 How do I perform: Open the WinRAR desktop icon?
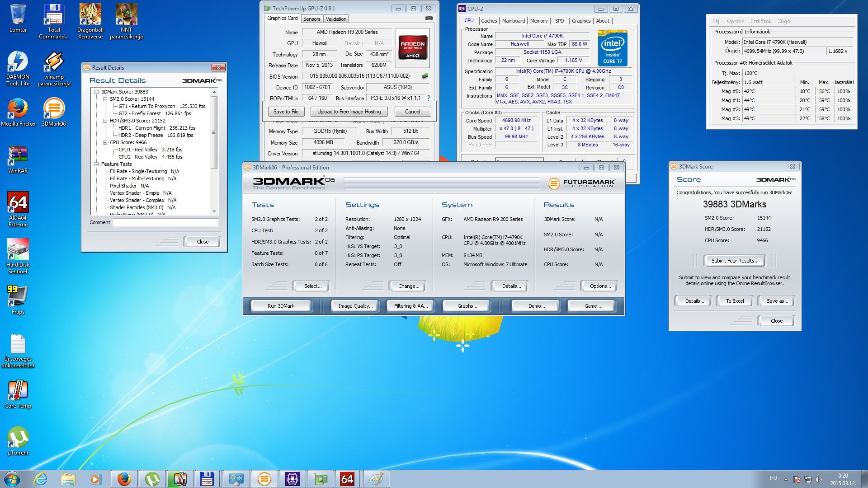[x=18, y=160]
